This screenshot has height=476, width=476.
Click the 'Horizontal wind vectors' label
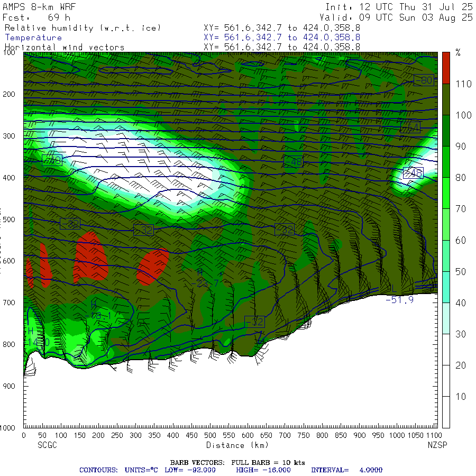[x=65, y=48]
